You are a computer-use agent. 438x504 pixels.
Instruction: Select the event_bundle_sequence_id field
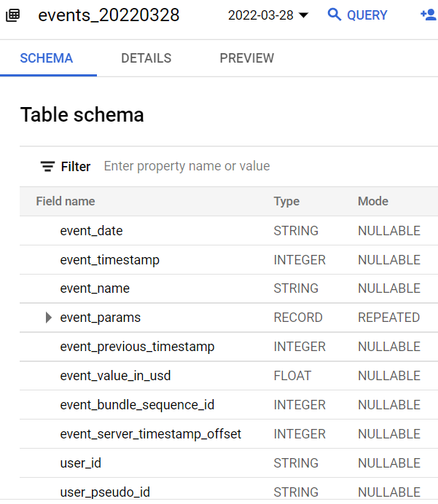point(137,405)
